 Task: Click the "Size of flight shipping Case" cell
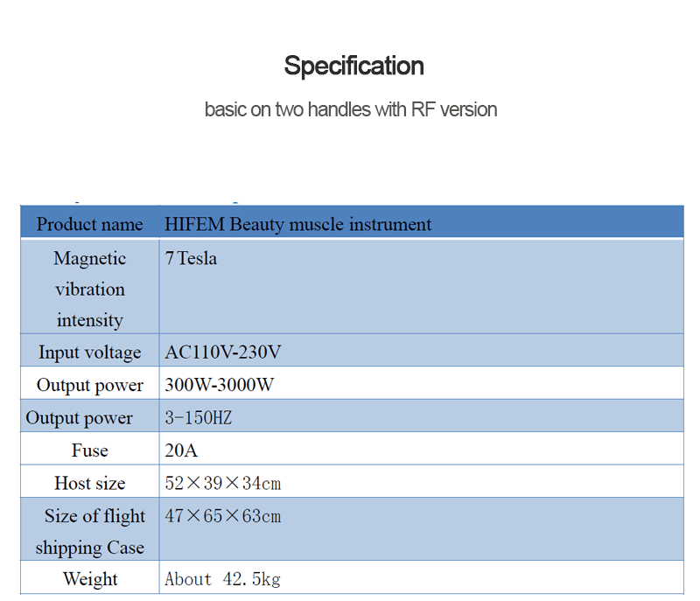tap(89, 532)
